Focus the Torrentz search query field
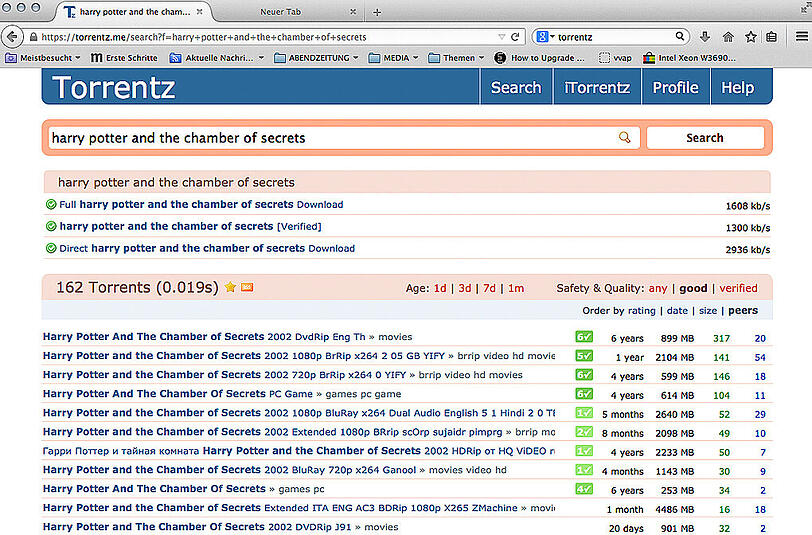Image resolution: width=812 pixels, height=535 pixels. 344,138
